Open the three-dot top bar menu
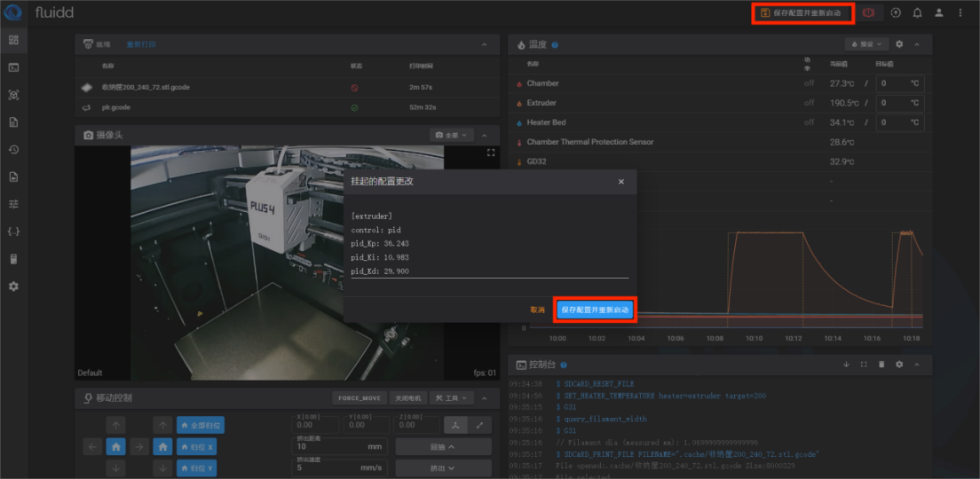The image size is (980, 479). [x=960, y=13]
